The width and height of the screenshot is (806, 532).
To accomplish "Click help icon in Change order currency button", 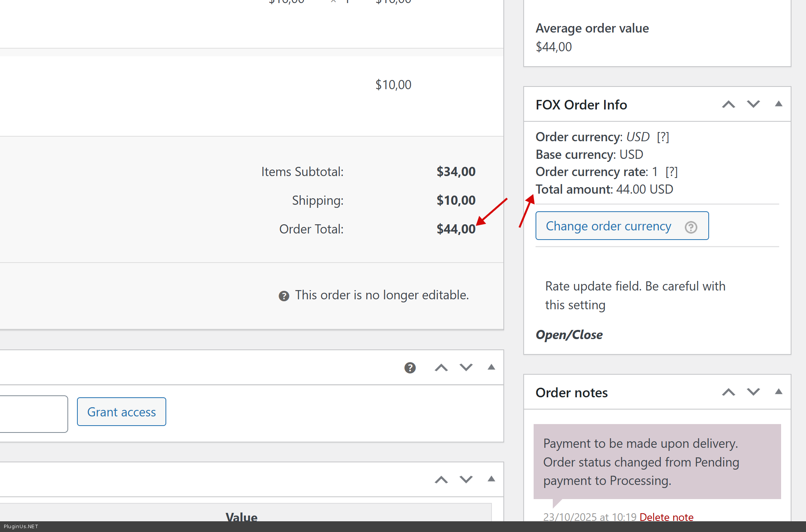I will point(691,227).
